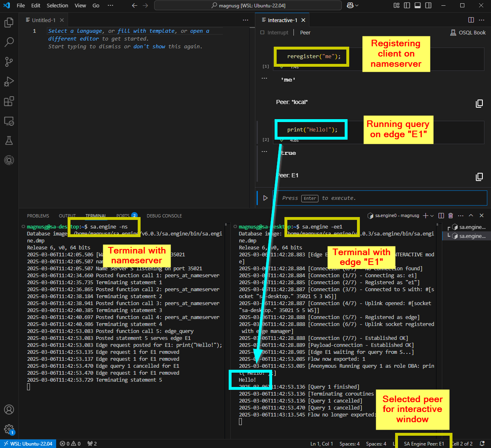
Task: Copy the output of the reregister cell
Action: click(479, 104)
